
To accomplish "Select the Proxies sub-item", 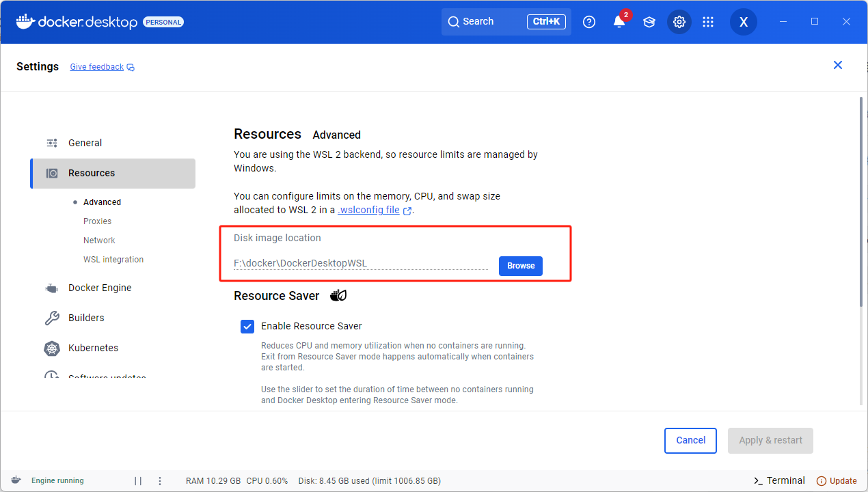I will tap(97, 221).
